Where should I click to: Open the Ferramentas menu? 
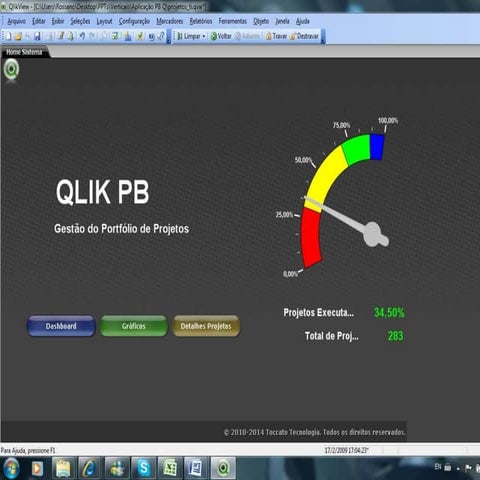[233, 21]
